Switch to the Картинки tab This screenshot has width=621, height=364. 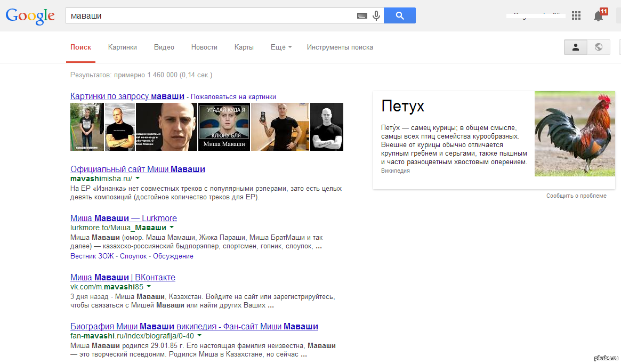(x=122, y=47)
